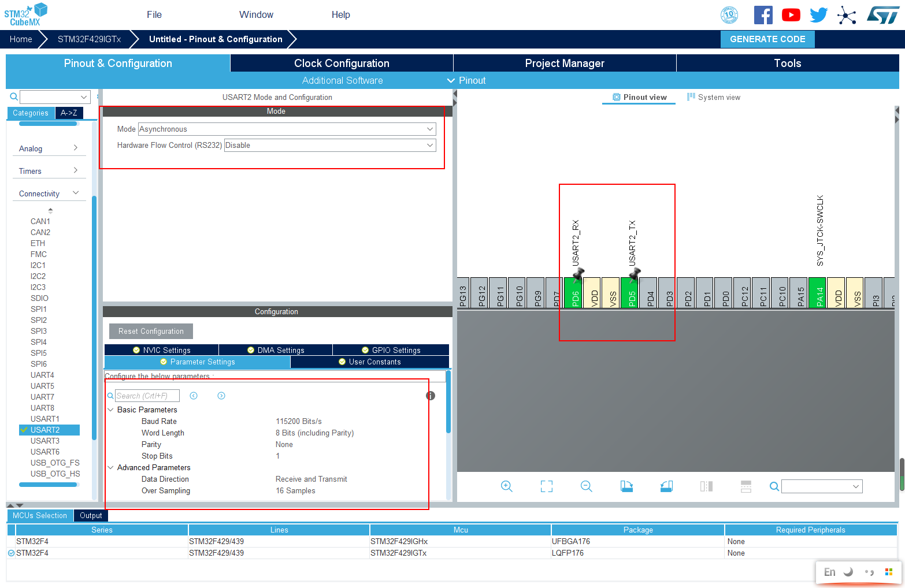Select SPI1 in peripheral list
The height and width of the screenshot is (588, 905).
click(x=39, y=309)
